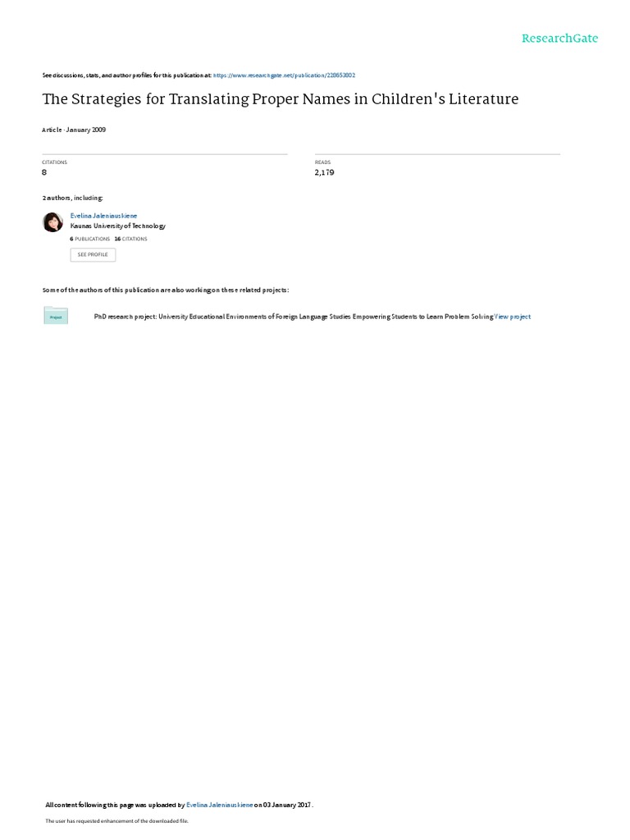Click the PhD research project title text
Screen dimensions: 630x840
(294, 317)
